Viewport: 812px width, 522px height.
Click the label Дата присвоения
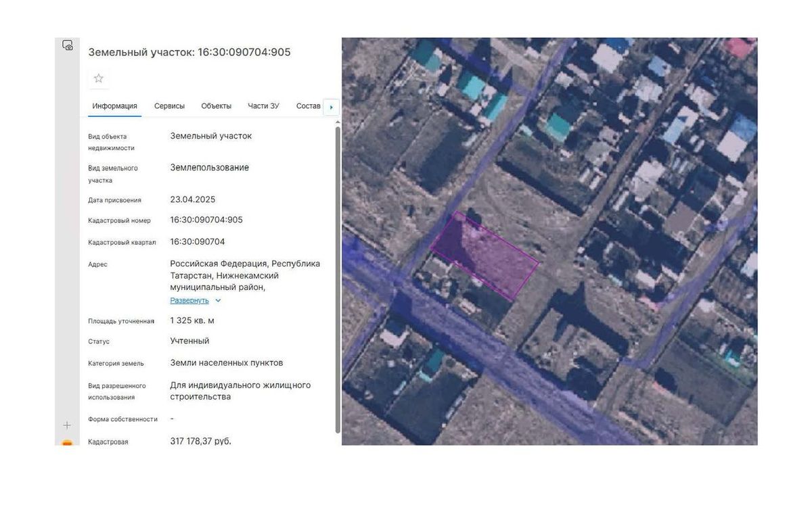114,200
